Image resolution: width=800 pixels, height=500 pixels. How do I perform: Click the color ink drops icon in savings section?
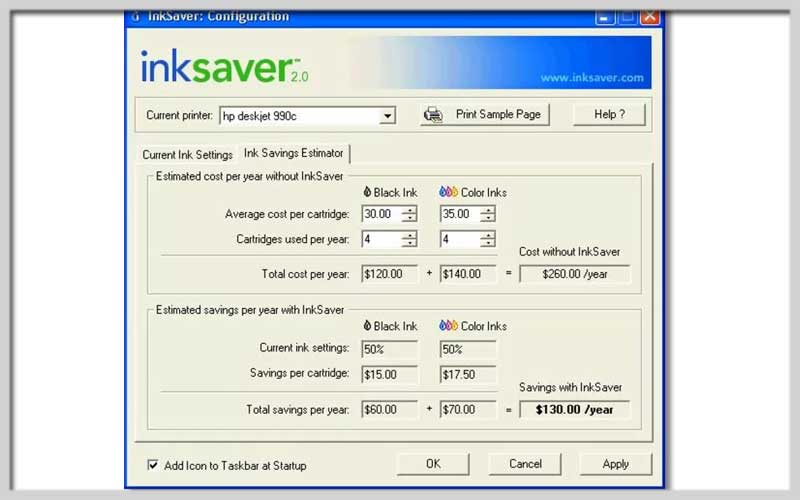(448, 326)
